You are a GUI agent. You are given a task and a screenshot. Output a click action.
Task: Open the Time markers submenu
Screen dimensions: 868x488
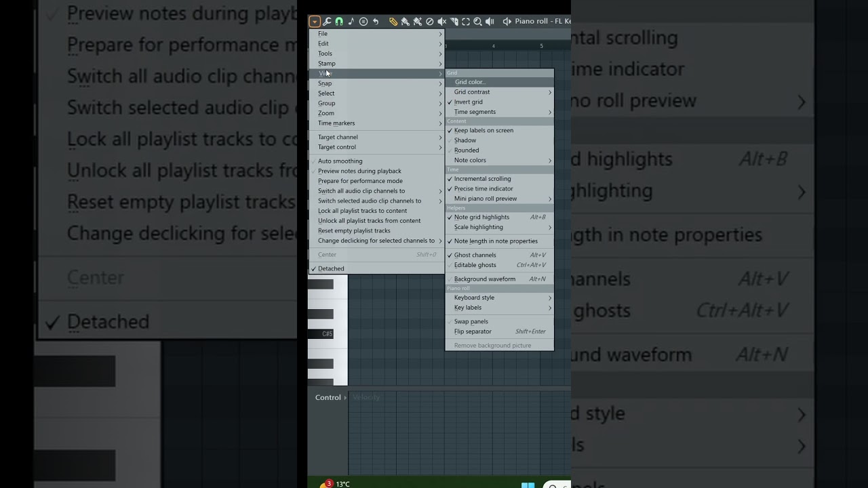click(376, 123)
